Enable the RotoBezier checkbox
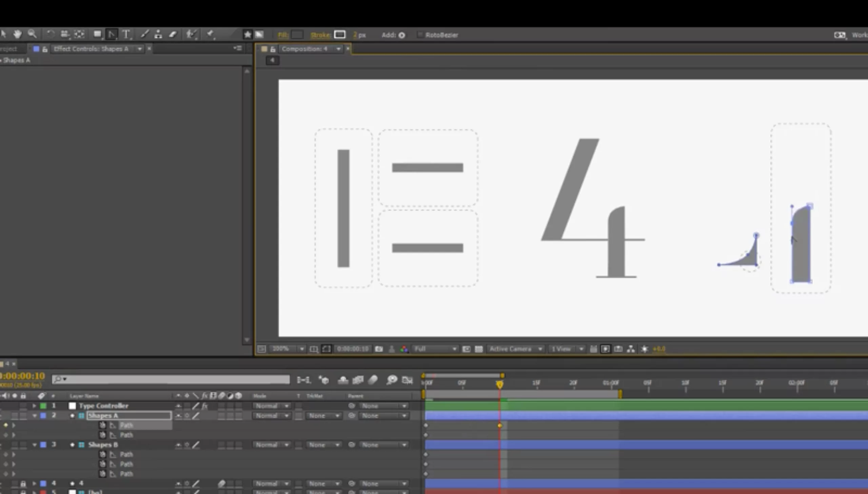The height and width of the screenshot is (494, 868). 420,35
